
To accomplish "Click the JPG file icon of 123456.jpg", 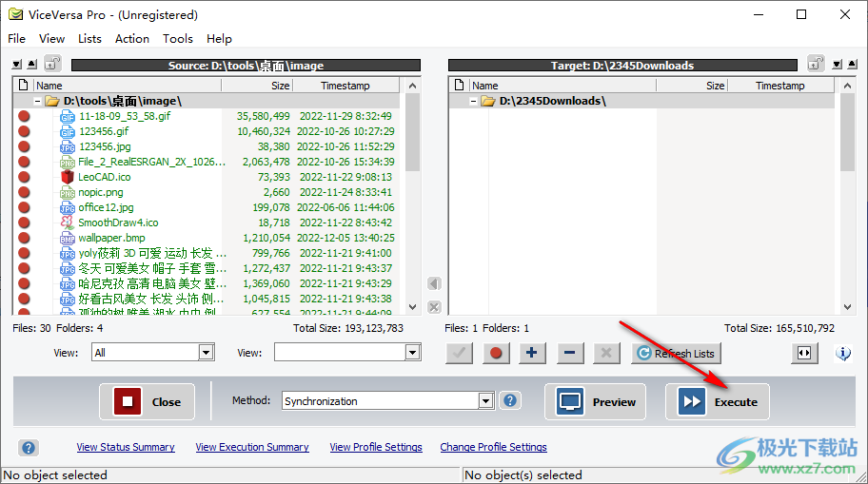I will coord(67,146).
